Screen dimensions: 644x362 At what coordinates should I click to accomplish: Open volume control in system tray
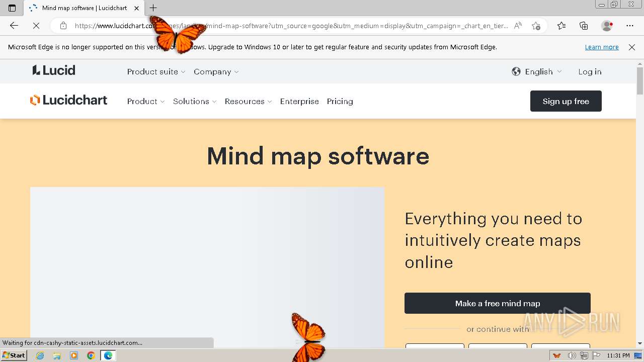click(573, 355)
